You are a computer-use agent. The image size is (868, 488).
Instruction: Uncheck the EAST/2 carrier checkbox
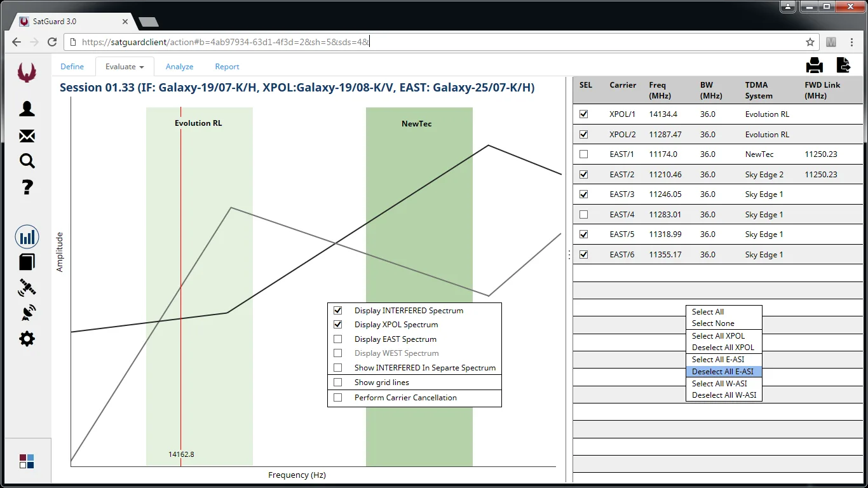[x=584, y=175]
